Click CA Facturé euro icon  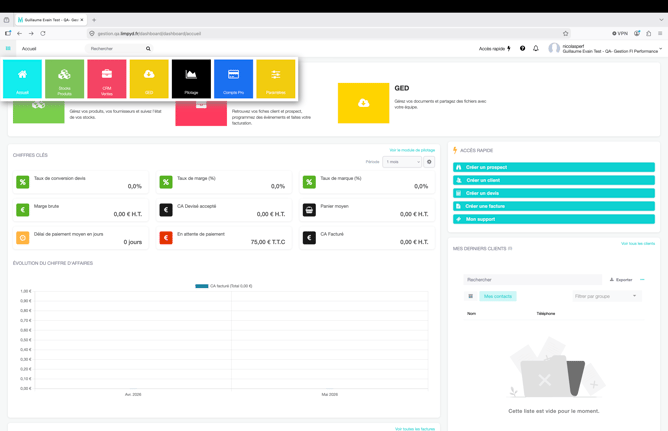pyautogui.click(x=309, y=238)
